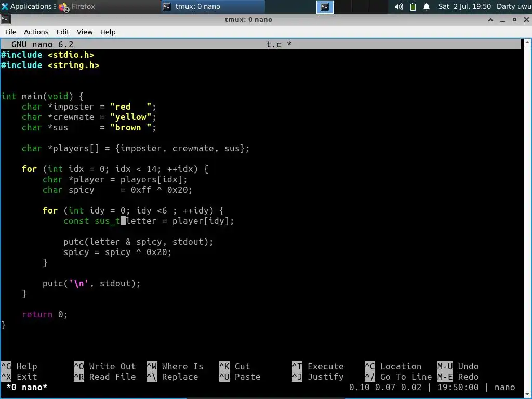Click the spicy = spicy ^ 0x20 line
The width and height of the screenshot is (532, 399).
pyautogui.click(x=117, y=252)
